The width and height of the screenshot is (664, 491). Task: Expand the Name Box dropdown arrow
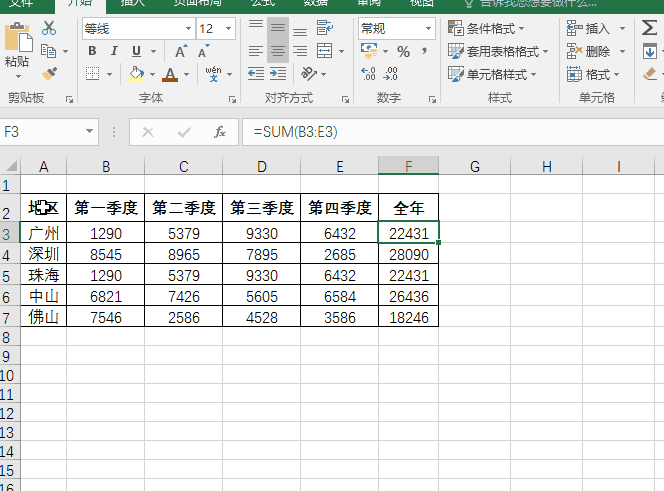[x=89, y=131]
